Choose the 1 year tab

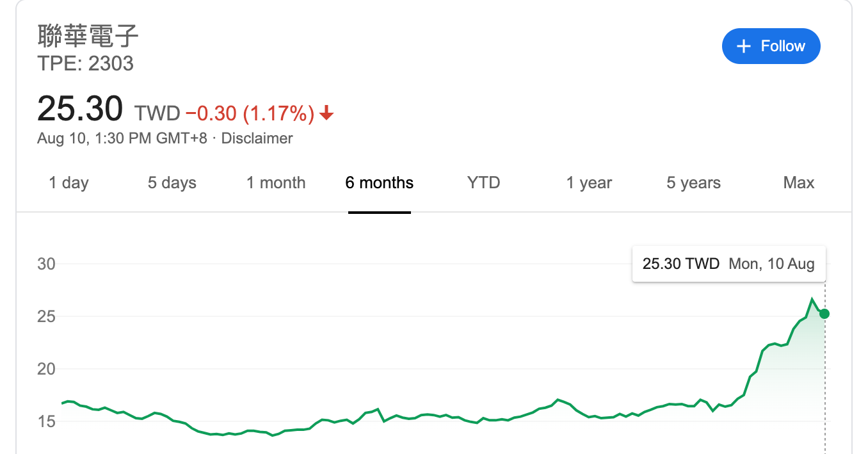point(589,183)
